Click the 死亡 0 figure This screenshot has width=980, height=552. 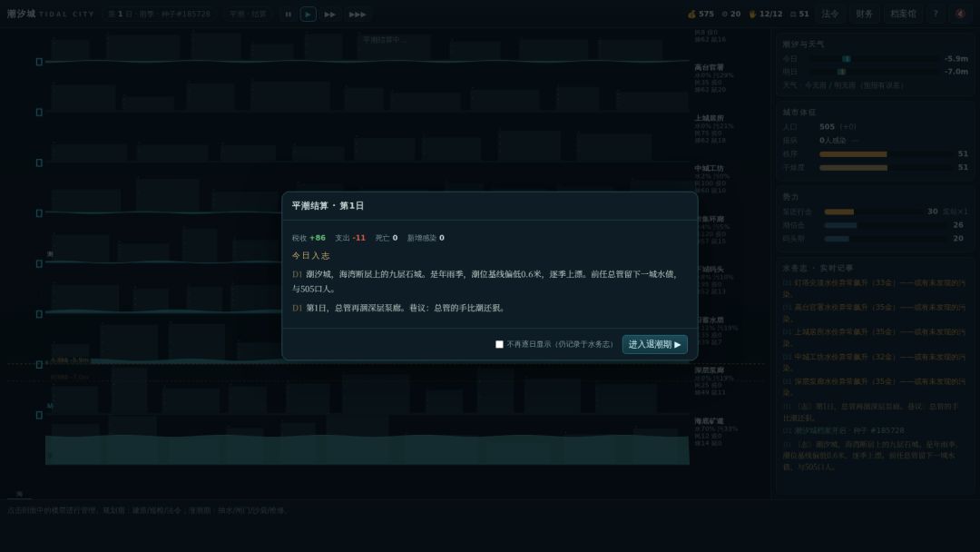point(387,238)
